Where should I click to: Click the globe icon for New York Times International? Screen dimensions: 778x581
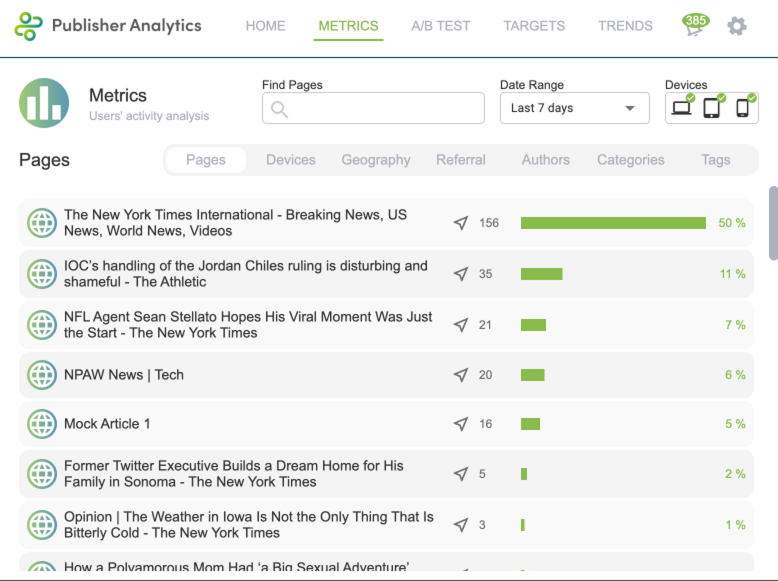[42, 223]
